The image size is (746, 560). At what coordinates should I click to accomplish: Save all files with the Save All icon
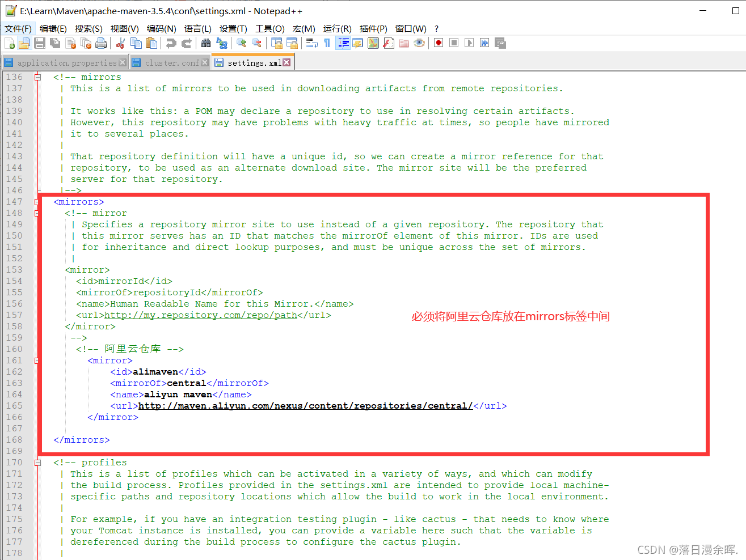pos(55,43)
